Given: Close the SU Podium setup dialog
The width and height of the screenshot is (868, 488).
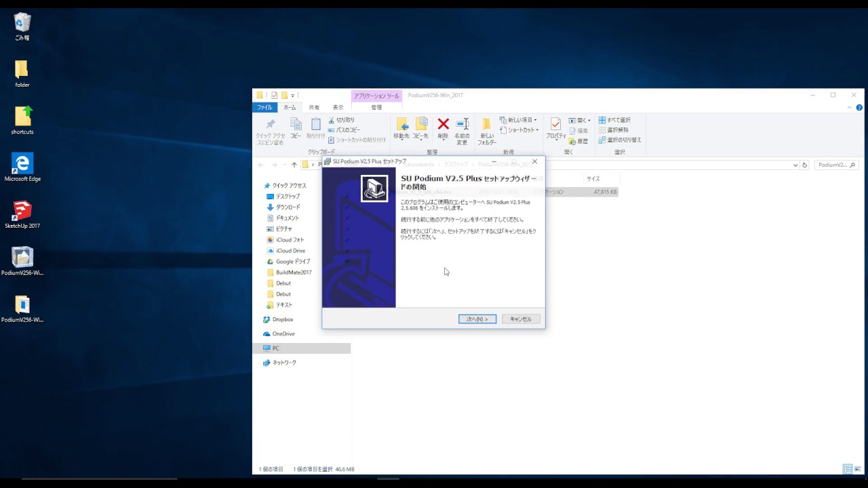Looking at the screenshot, I should pyautogui.click(x=534, y=161).
